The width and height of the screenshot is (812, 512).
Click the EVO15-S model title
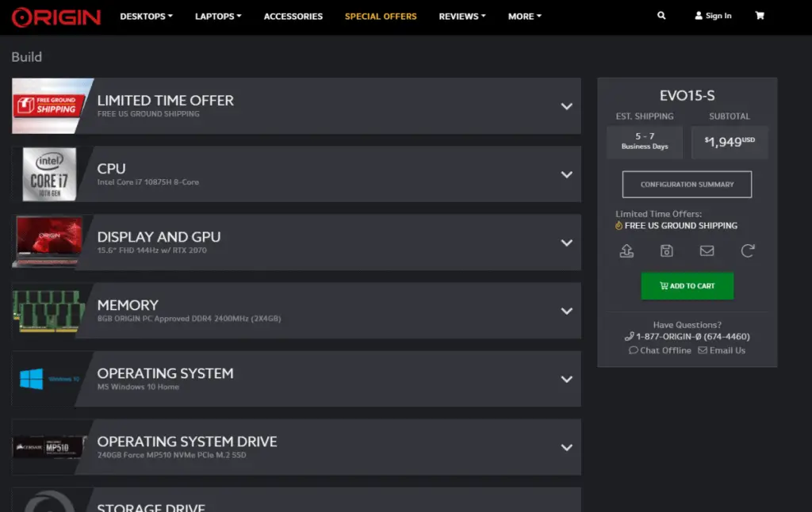coord(688,96)
